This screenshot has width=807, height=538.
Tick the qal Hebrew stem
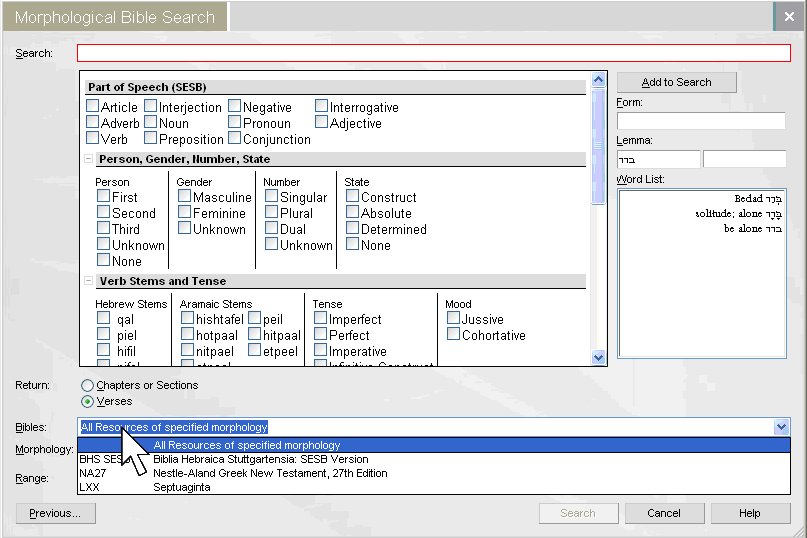point(104,318)
